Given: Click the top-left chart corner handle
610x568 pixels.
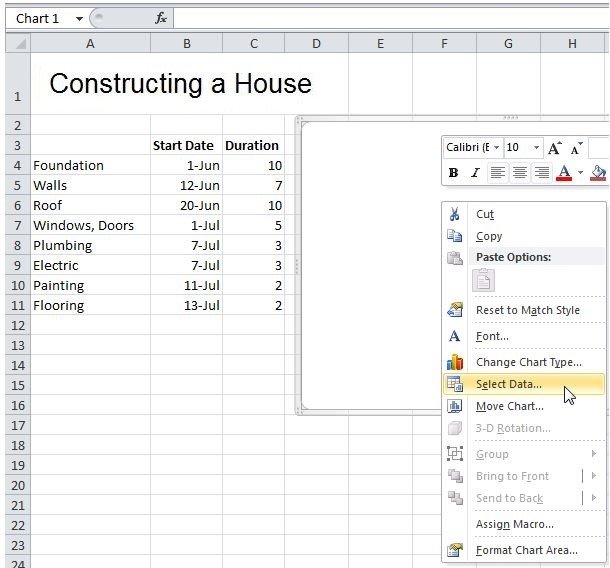Looking at the screenshot, I should click(x=298, y=118).
